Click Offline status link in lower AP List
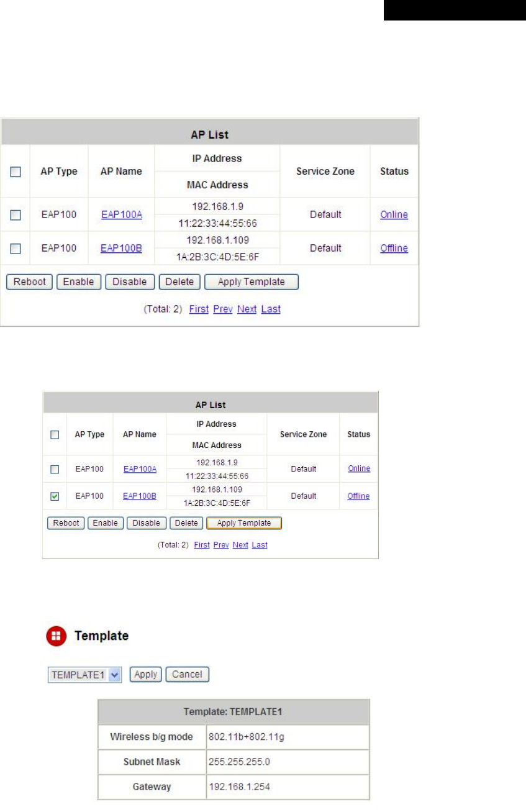The width and height of the screenshot is (526, 812). [358, 496]
